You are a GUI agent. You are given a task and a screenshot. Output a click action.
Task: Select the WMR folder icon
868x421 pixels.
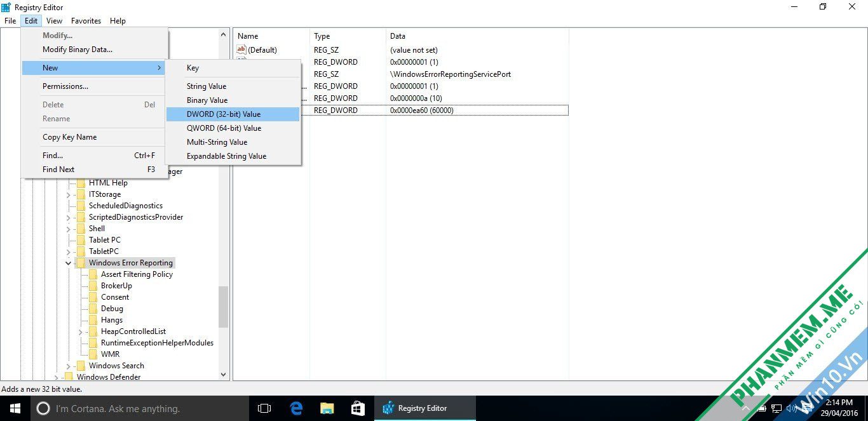[93, 354]
